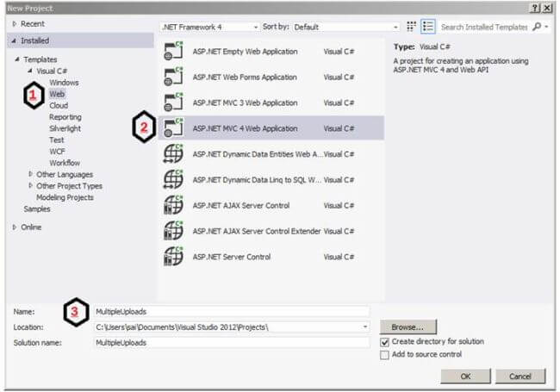Select the Web template category
Image resolution: width=560 pixels, height=392 pixels.
point(57,94)
